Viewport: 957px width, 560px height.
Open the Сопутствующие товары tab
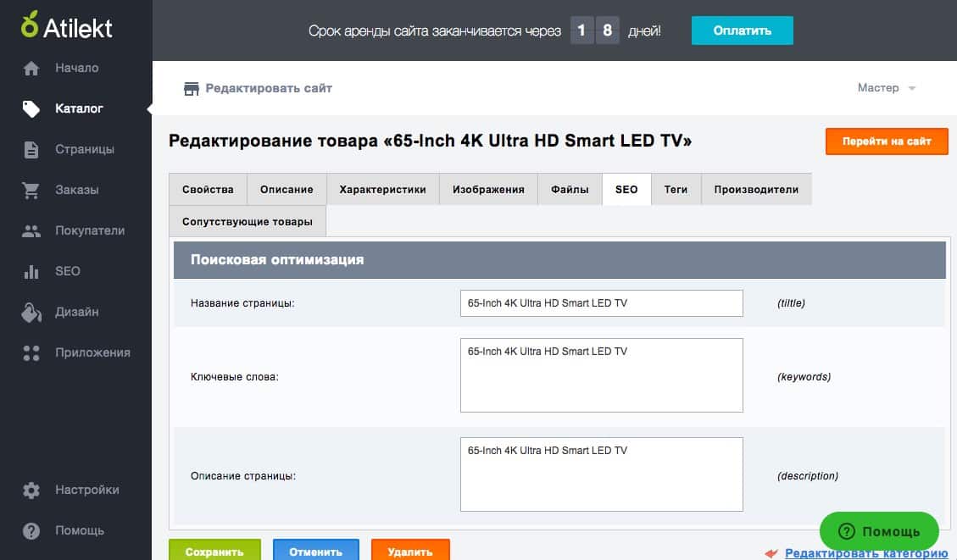coord(248,221)
